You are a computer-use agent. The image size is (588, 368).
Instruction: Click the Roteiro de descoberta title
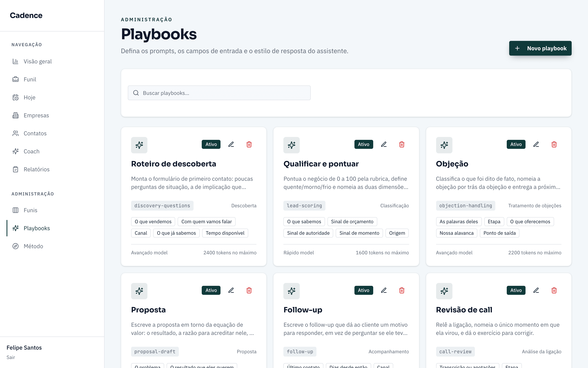coord(174,164)
